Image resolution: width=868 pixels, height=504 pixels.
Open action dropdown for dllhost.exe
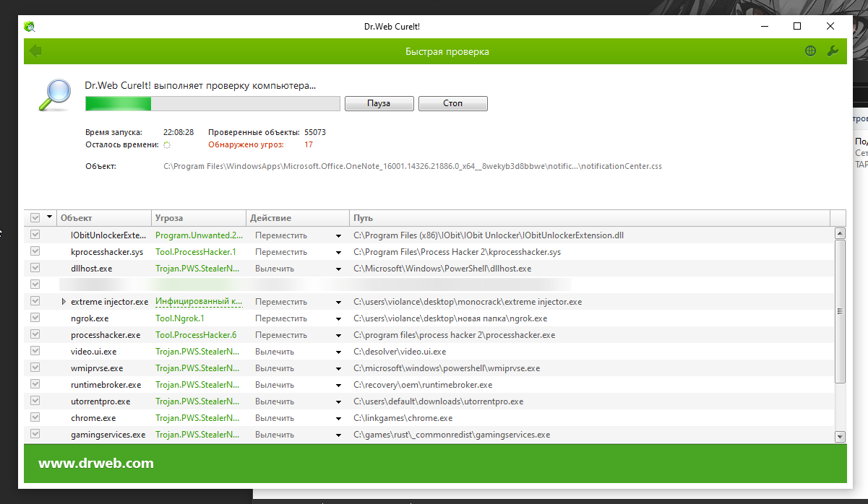pyautogui.click(x=338, y=269)
